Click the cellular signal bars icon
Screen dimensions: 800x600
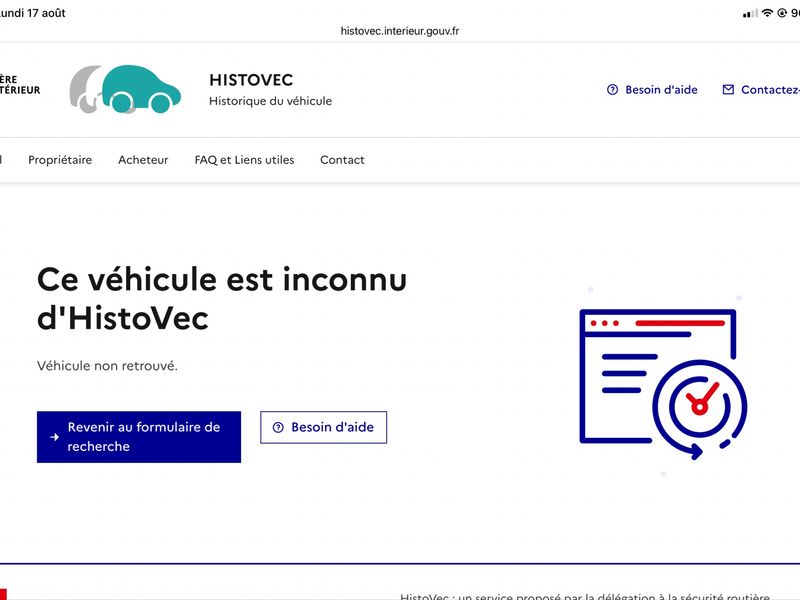[750, 13]
